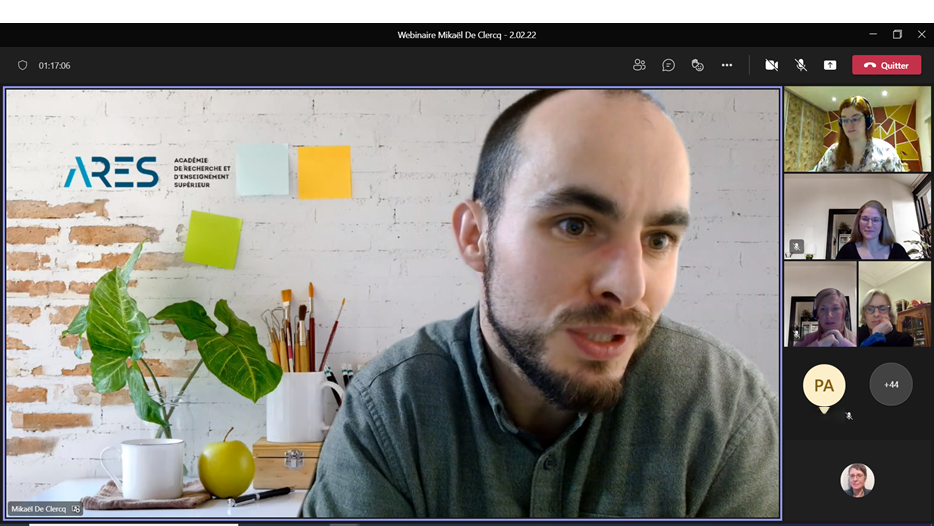Click the muted mic icon next to PA avatar

[849, 415]
